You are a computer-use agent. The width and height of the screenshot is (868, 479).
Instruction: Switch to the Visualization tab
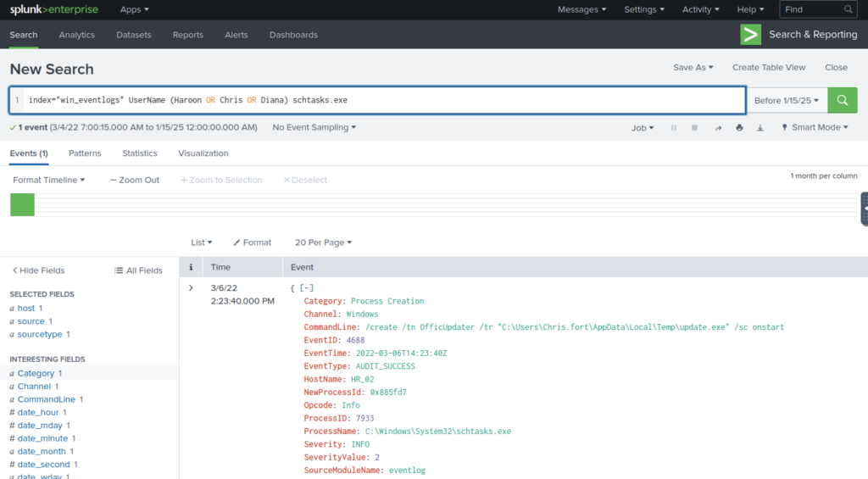203,153
